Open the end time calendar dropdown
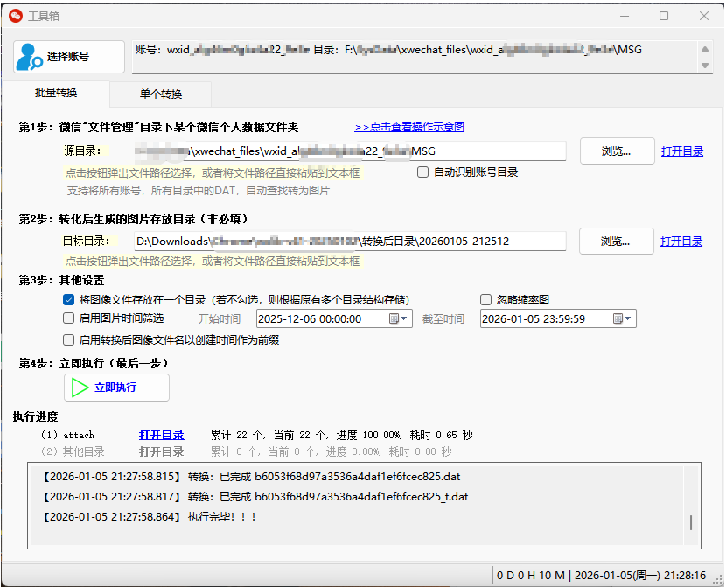The height and width of the screenshot is (588, 726). click(622, 318)
